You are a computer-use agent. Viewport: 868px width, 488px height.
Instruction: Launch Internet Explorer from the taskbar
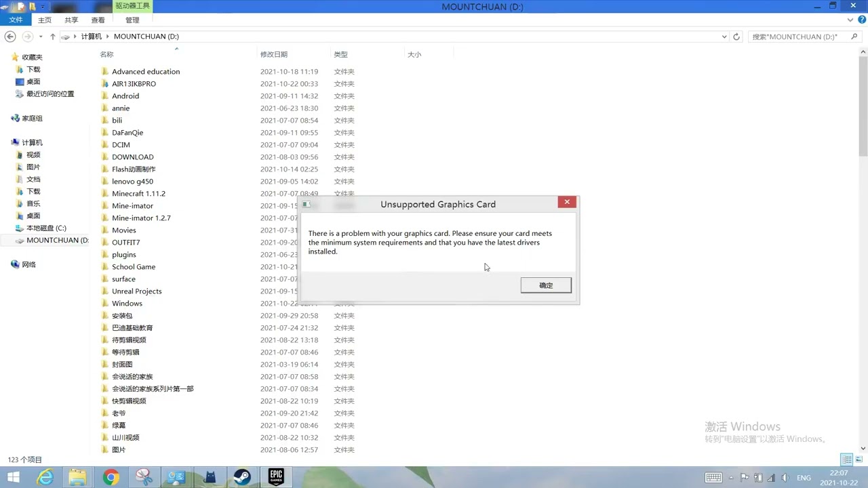[45, 478]
